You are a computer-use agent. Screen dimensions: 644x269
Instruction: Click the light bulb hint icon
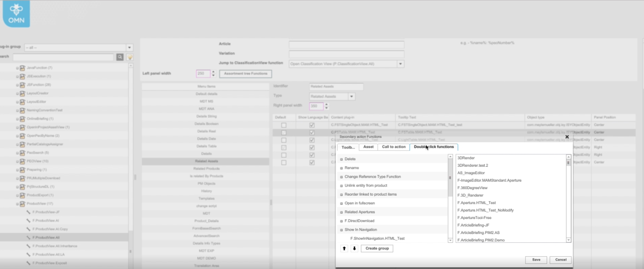130,57
